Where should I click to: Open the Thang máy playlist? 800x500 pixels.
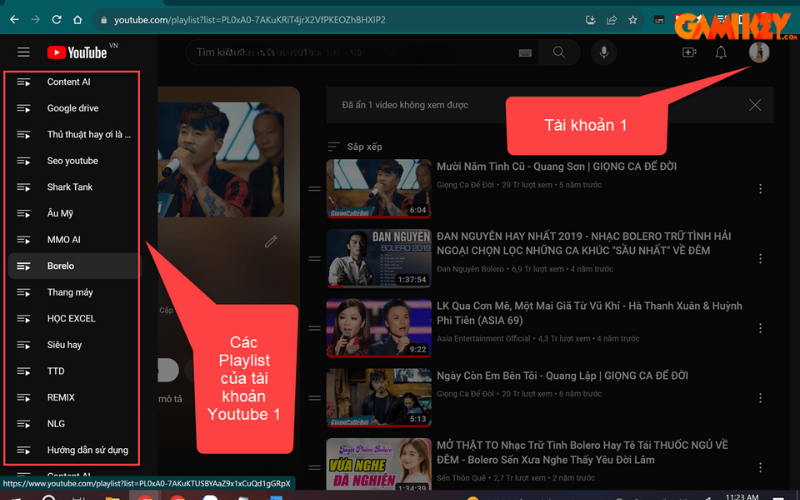(72, 292)
